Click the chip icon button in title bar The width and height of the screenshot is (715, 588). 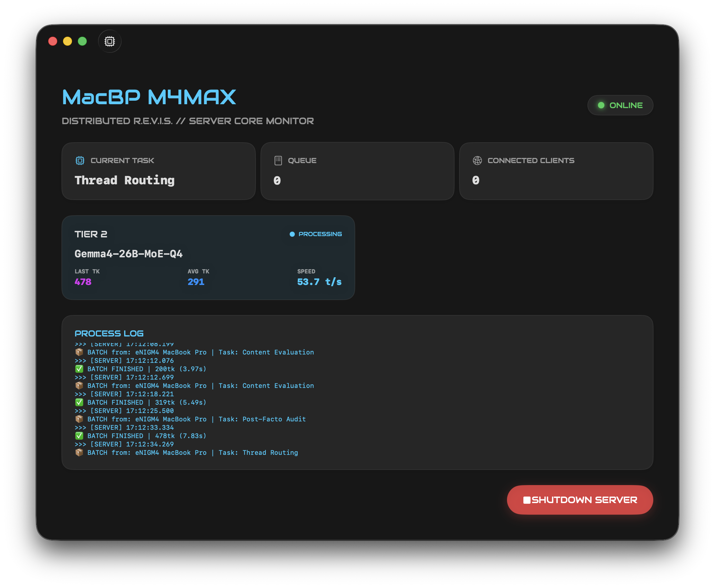(110, 41)
